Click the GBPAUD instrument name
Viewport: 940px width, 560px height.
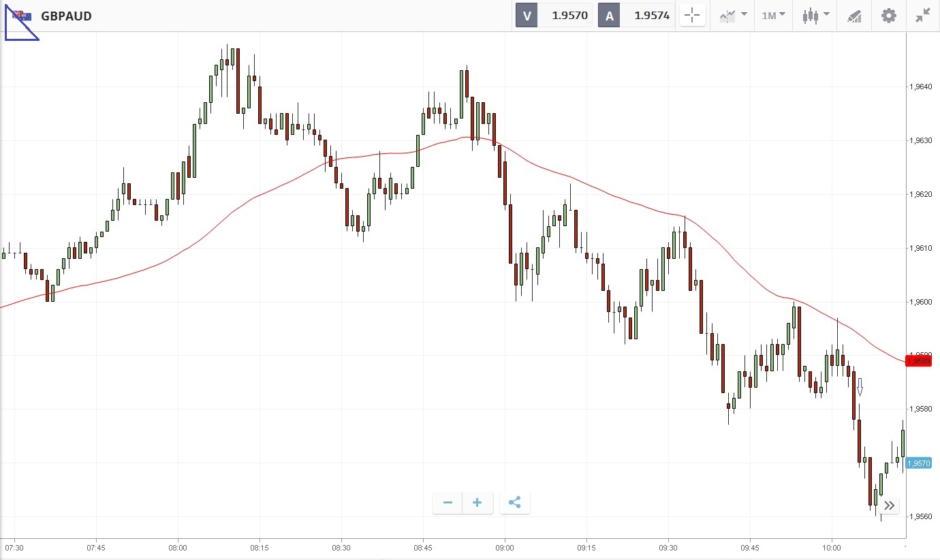[66, 16]
